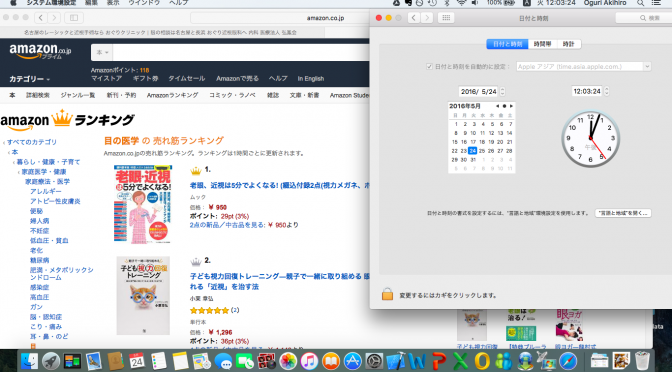672x372 pixels.
Task: Launch FaceTime from the Dock
Action: click(x=245, y=361)
